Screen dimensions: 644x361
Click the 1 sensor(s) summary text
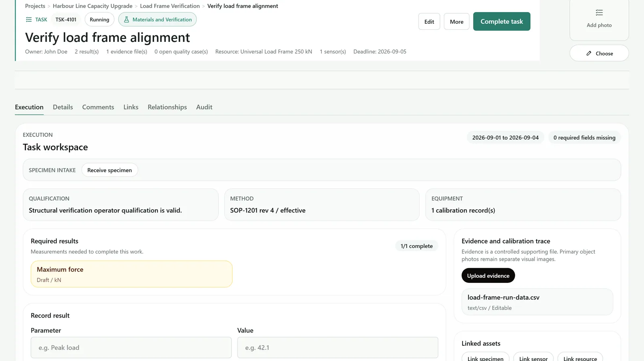(333, 52)
